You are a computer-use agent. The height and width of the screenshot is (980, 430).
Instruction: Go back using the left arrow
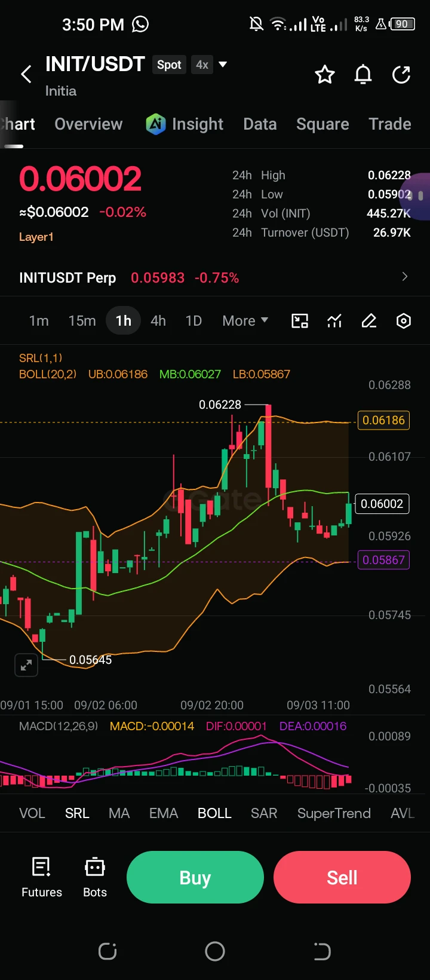pyautogui.click(x=26, y=75)
